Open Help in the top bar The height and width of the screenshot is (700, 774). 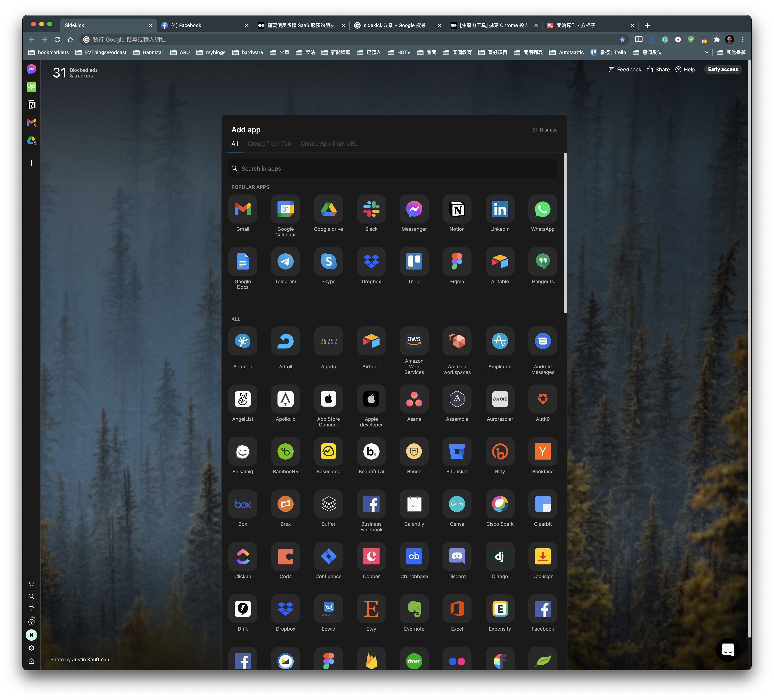685,70
